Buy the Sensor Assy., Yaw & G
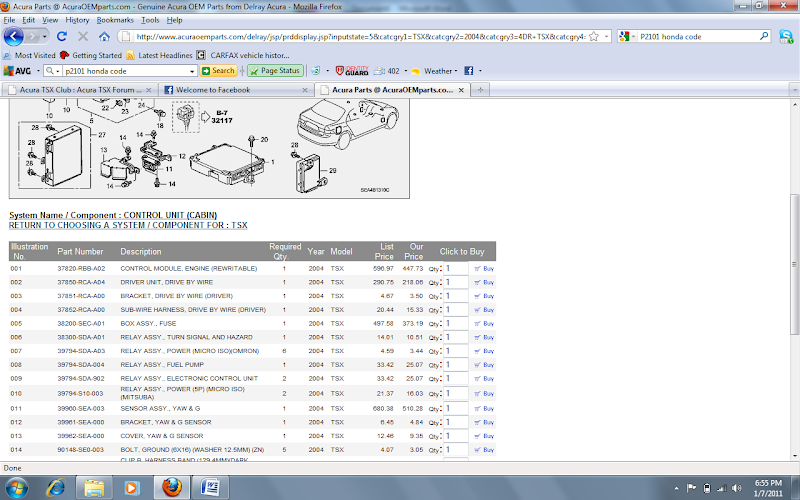This screenshot has height=500, width=800. pos(484,409)
